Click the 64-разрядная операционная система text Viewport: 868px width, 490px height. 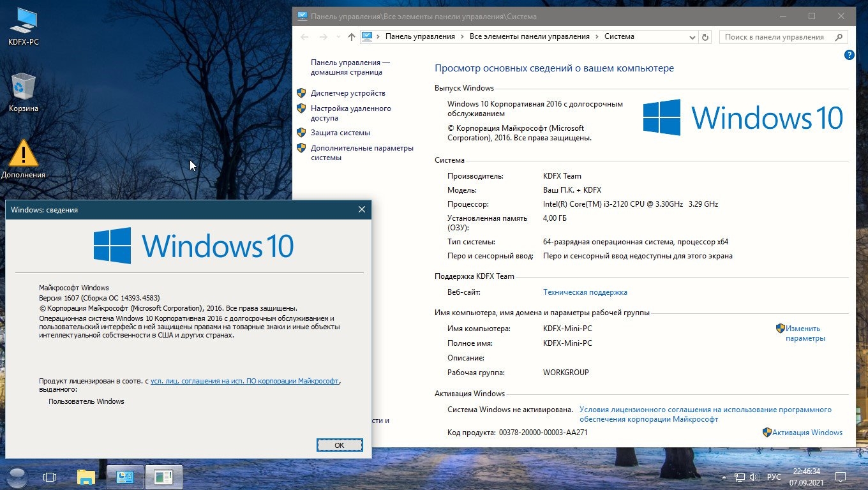[x=636, y=242]
